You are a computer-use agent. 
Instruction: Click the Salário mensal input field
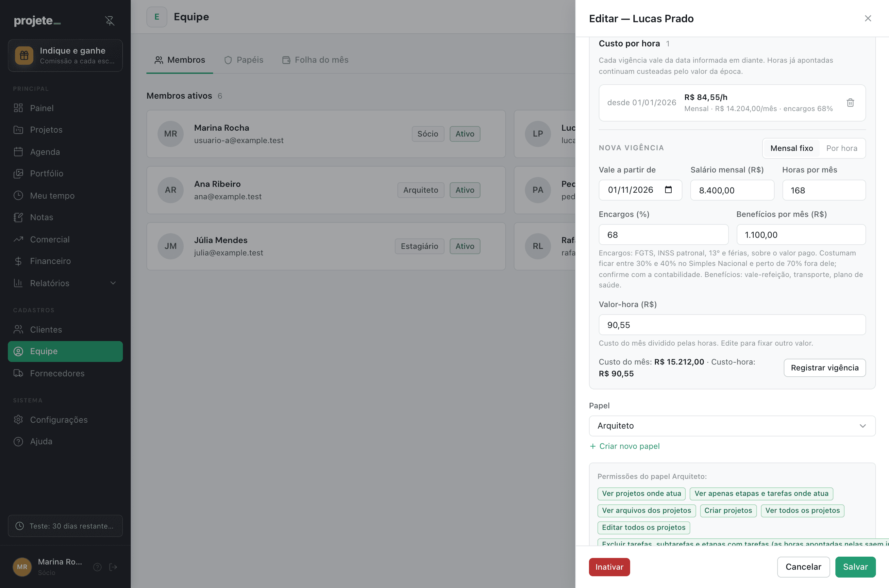coord(732,190)
